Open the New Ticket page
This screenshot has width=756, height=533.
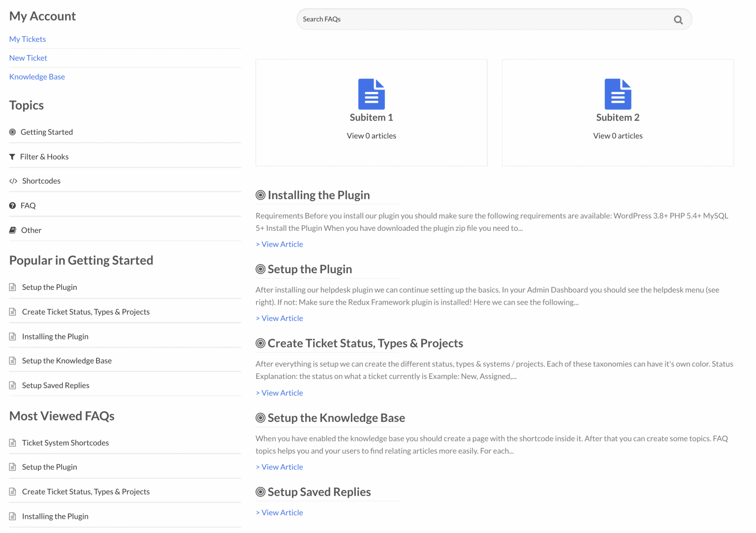click(x=28, y=58)
